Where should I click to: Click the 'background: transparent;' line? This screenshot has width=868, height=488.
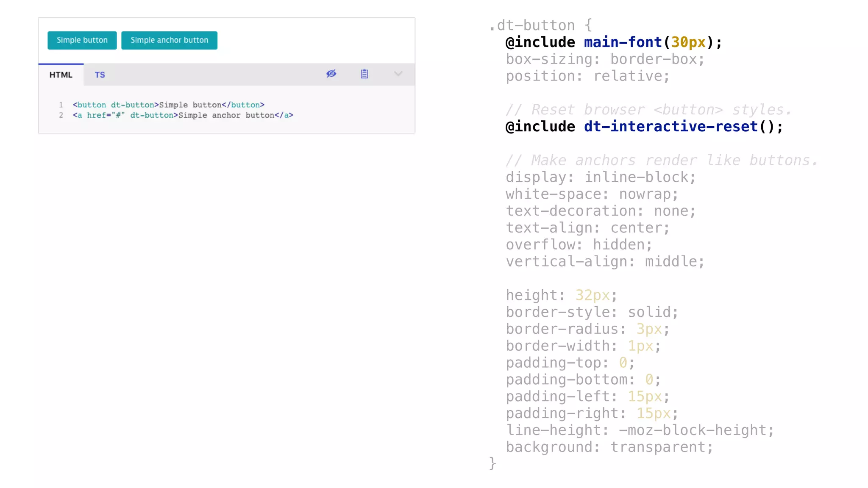[x=609, y=447]
